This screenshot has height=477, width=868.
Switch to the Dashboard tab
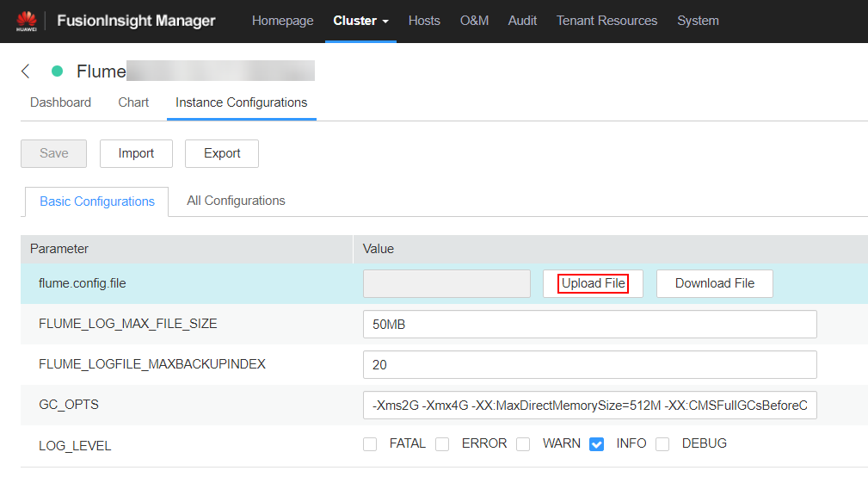60,102
